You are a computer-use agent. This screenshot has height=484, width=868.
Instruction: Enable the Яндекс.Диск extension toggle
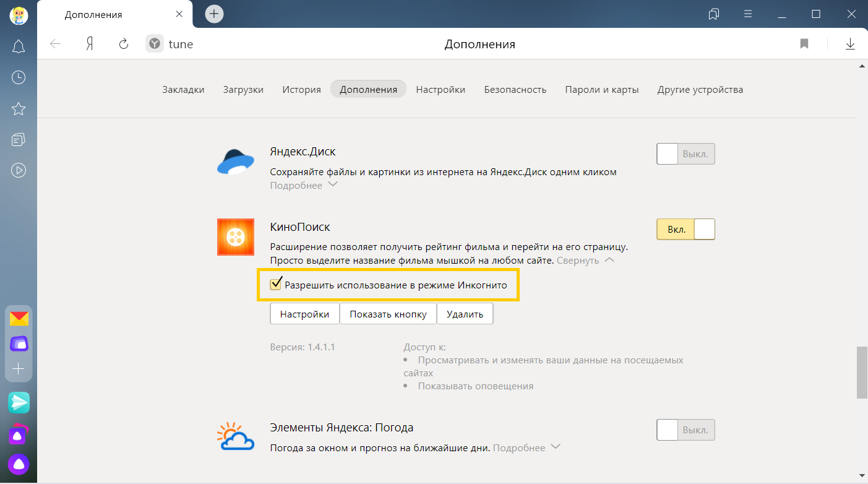pos(685,154)
